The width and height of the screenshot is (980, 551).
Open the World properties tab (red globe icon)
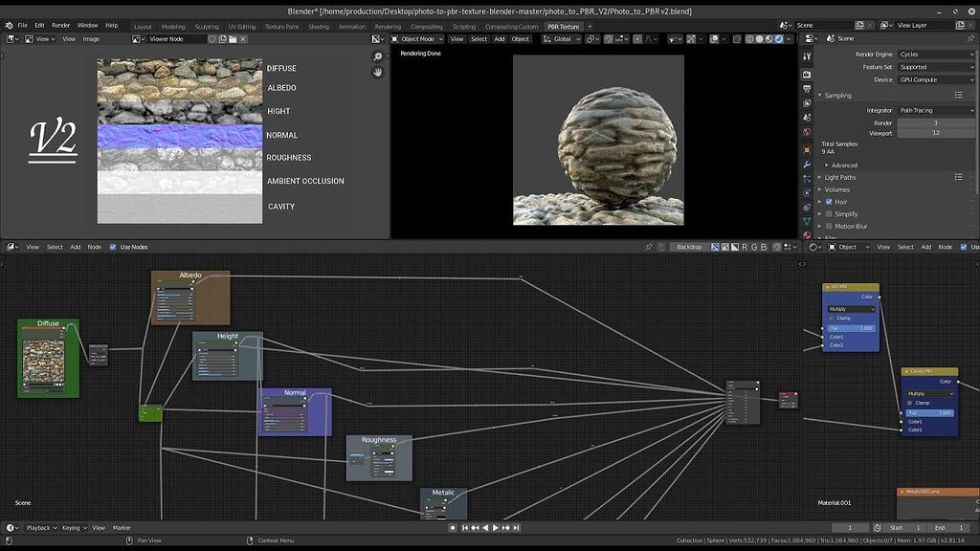coord(807,132)
